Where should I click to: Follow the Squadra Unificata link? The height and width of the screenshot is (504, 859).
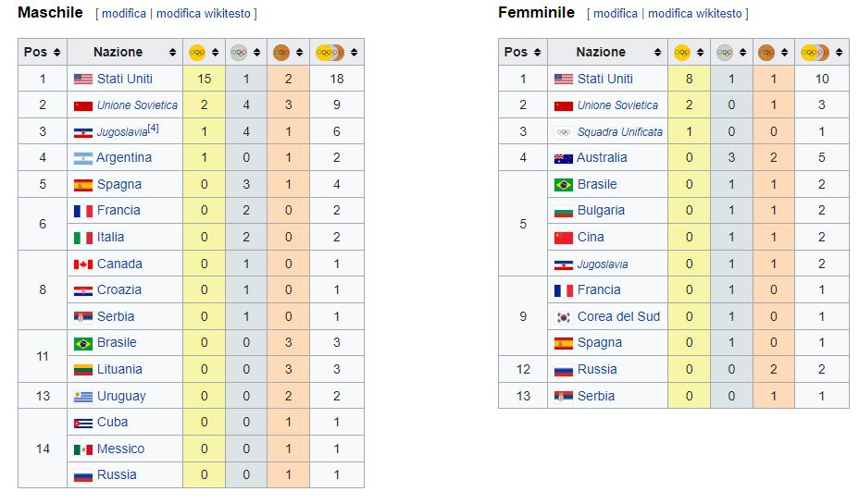pyautogui.click(x=619, y=132)
